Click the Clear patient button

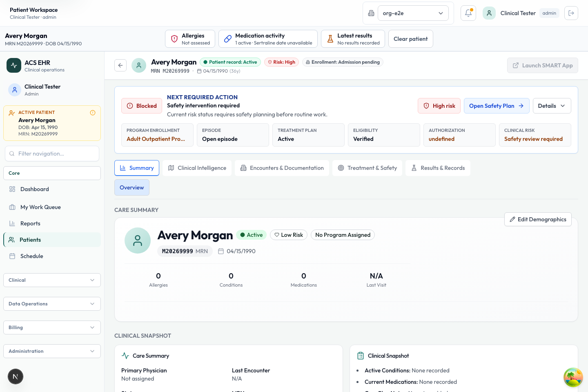click(411, 39)
